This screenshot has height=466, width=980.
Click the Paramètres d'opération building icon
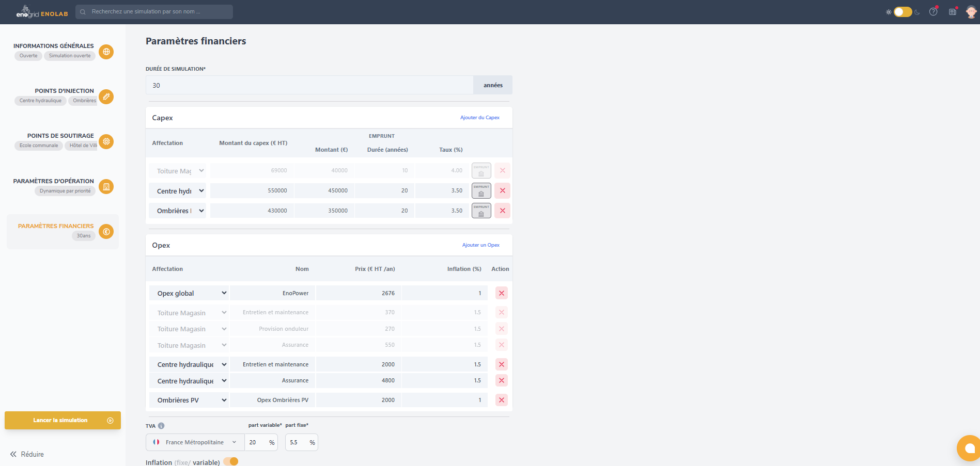point(106,187)
